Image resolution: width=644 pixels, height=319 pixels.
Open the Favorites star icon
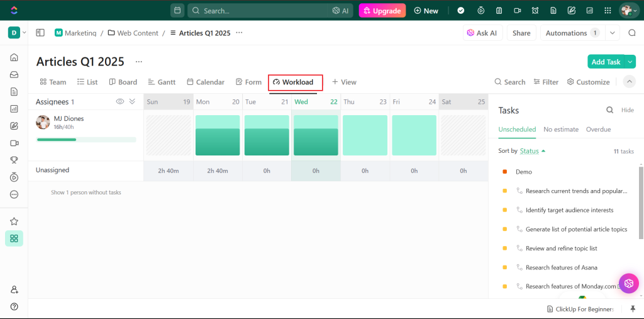point(14,221)
